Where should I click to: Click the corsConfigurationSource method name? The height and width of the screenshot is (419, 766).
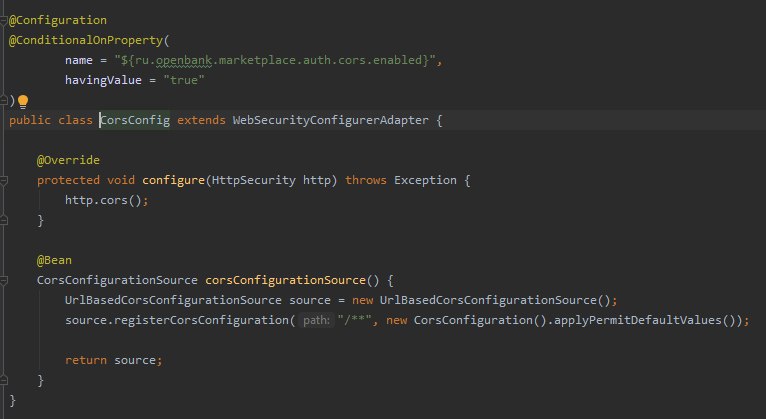click(x=285, y=280)
